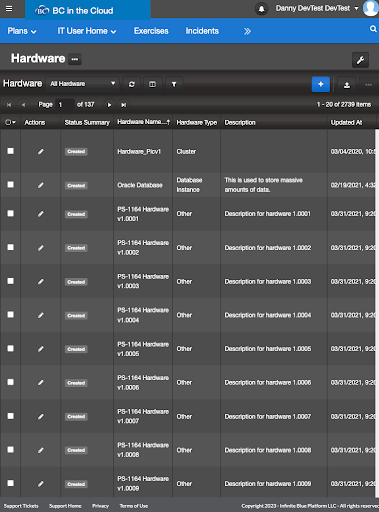Image resolution: width=379 pixels, height=512 pixels.
Task: Open notifications bell
Action: point(262,9)
